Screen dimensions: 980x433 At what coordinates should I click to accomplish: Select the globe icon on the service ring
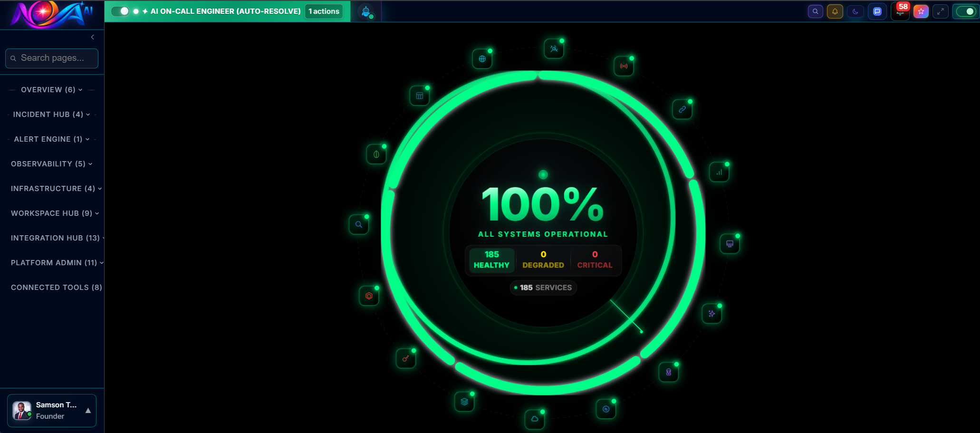[482, 59]
